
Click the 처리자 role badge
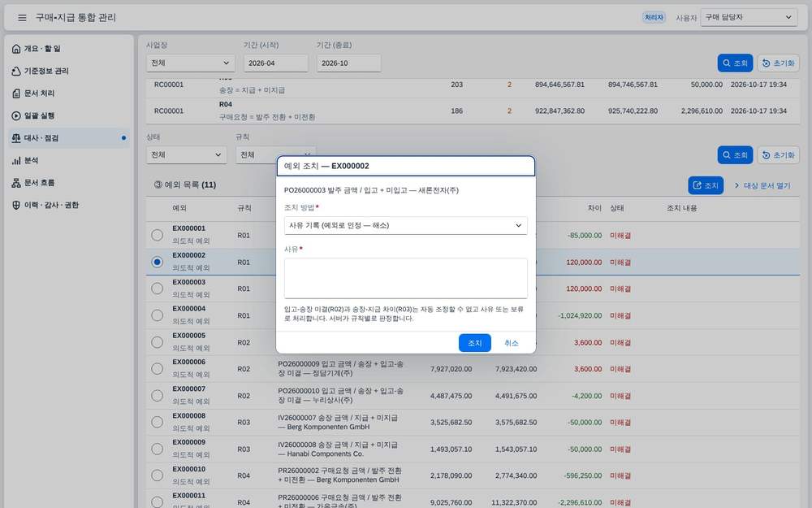coord(654,18)
